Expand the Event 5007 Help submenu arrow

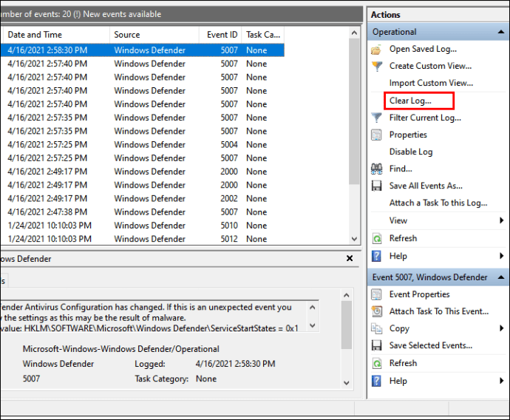click(x=502, y=380)
